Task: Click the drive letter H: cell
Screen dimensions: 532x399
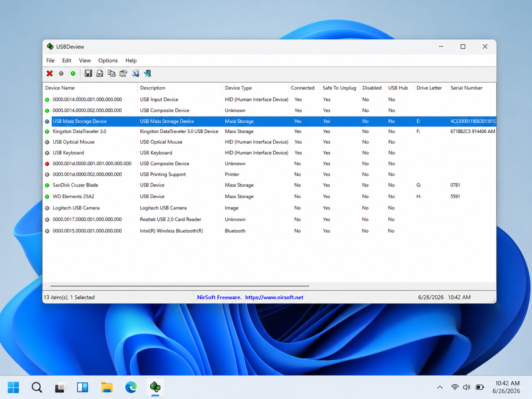Action: (x=419, y=197)
